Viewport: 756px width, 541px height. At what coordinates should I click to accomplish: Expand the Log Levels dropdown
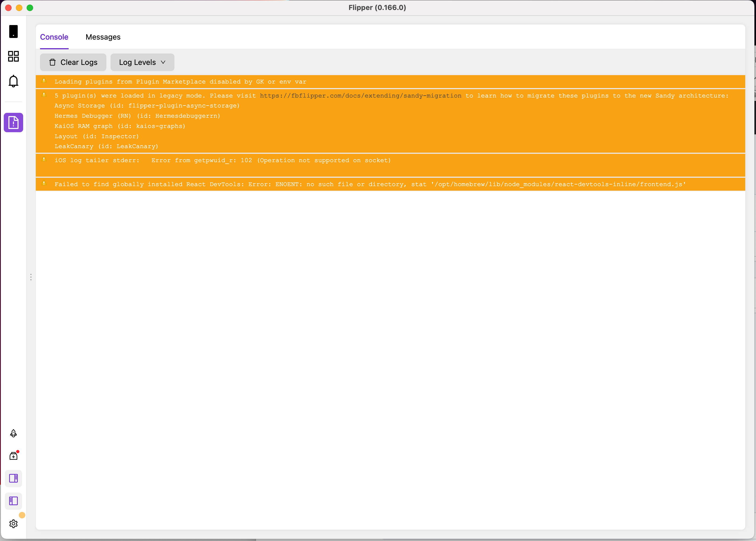(142, 62)
